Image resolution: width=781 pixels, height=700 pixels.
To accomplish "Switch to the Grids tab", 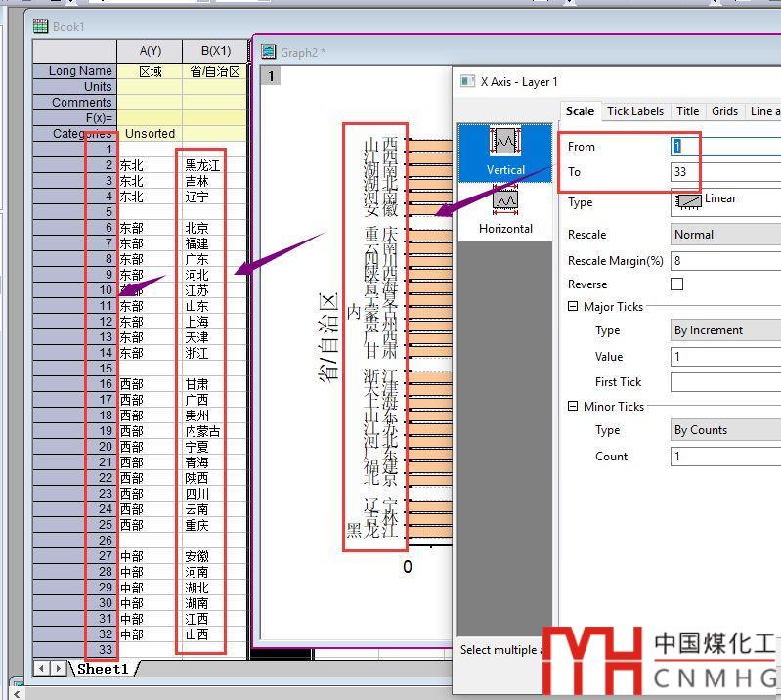I will pos(724,111).
